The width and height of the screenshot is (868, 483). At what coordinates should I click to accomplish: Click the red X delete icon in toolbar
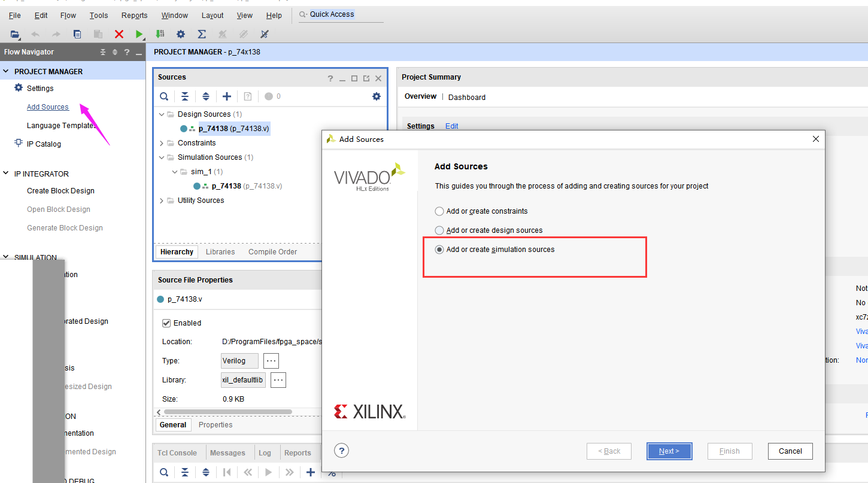coord(119,34)
